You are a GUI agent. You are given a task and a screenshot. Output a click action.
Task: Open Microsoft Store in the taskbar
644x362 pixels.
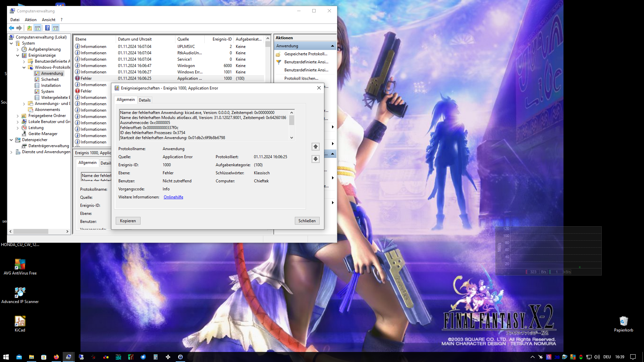(44, 357)
